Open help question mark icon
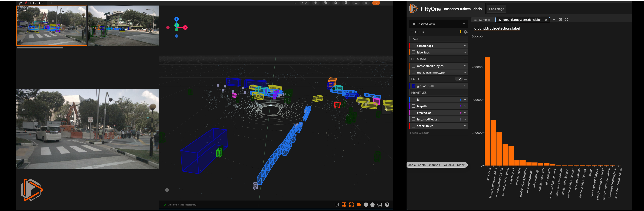Viewport: 644px width, 211px height. pos(387,205)
